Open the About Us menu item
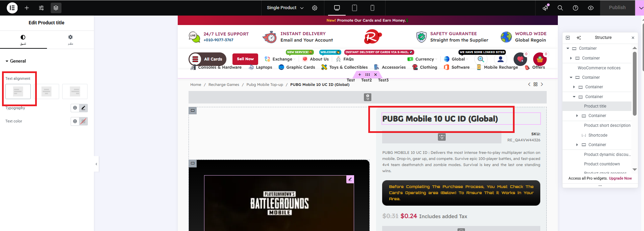The image size is (644, 231). pyautogui.click(x=316, y=59)
